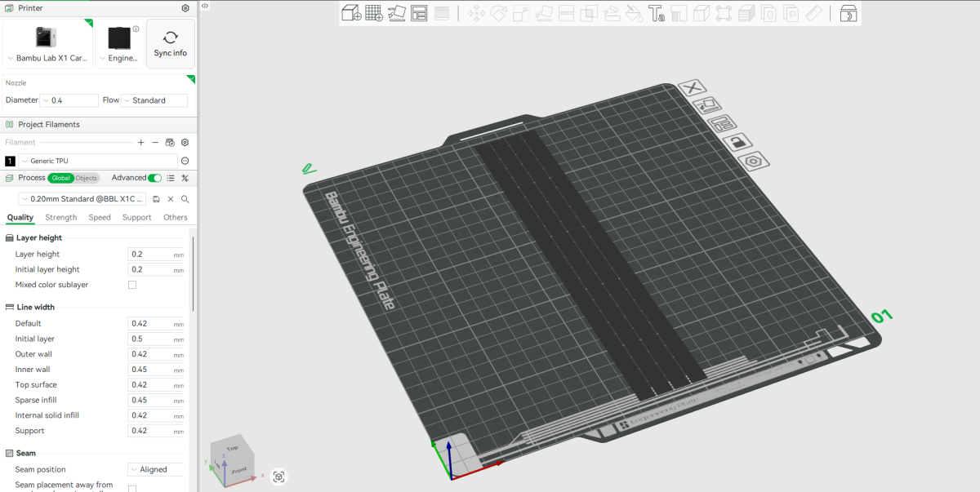The height and width of the screenshot is (492, 980).
Task: Remove a filament with minus icon
Action: pyautogui.click(x=155, y=142)
